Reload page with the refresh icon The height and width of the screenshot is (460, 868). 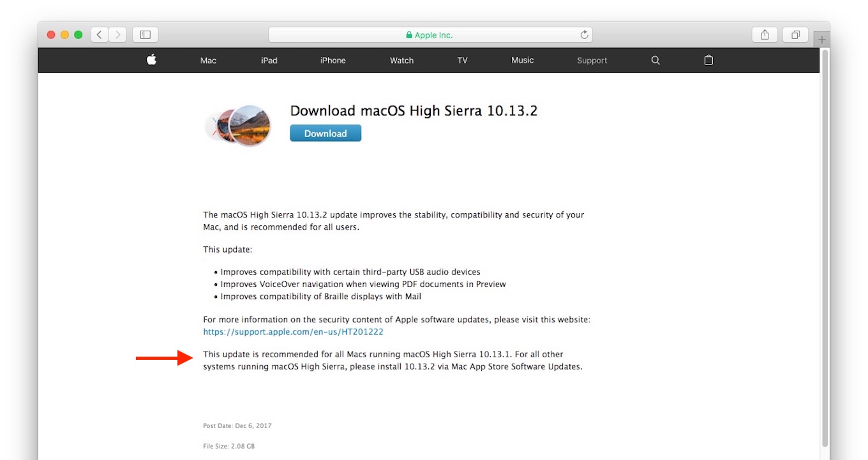584,35
